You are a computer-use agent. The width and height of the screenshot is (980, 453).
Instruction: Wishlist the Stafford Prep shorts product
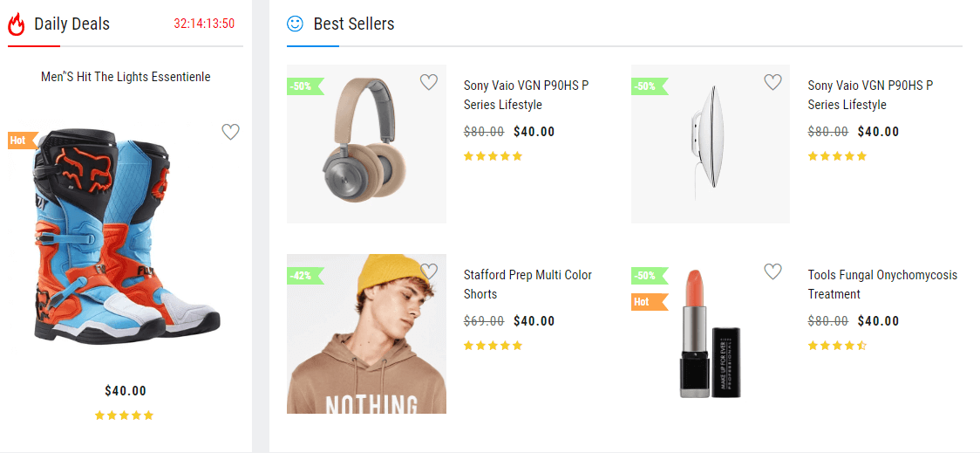(428, 271)
